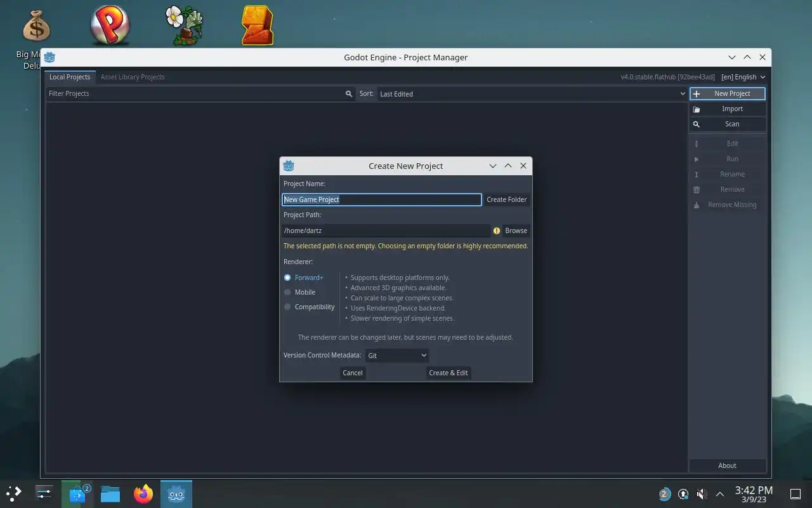Click the Import button in sidebar

tap(728, 109)
